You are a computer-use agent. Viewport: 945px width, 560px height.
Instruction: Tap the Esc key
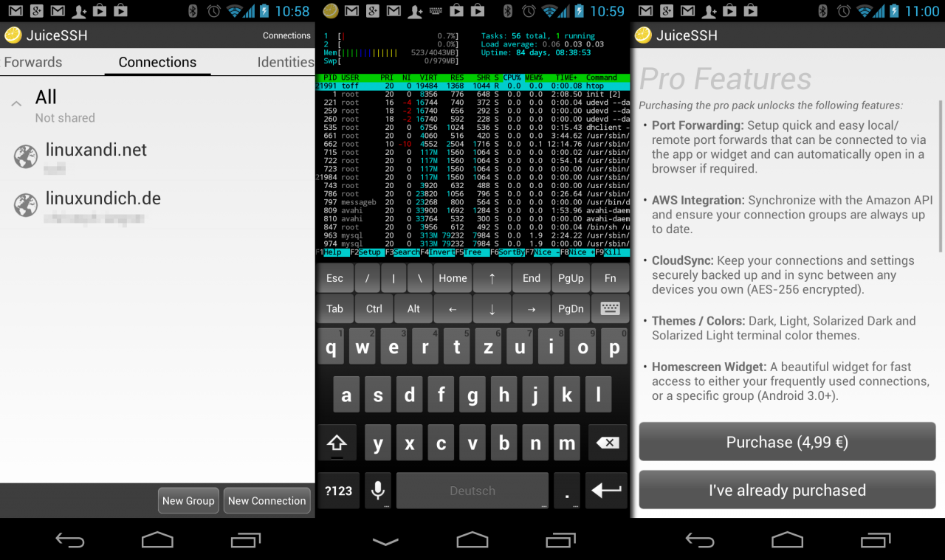pyautogui.click(x=335, y=278)
